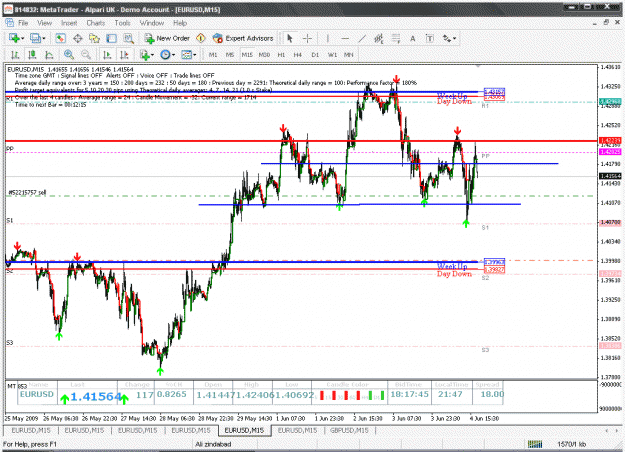The image size is (625, 452).
Task: Select the vertical line drawing tool
Action: point(328,38)
